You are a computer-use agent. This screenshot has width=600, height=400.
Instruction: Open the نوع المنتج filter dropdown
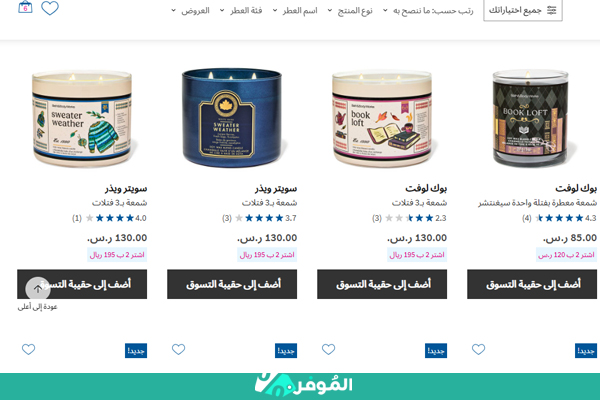click(350, 11)
